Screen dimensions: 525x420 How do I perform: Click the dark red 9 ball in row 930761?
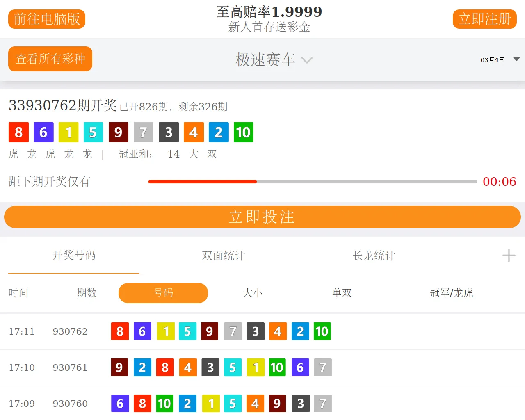tap(119, 367)
